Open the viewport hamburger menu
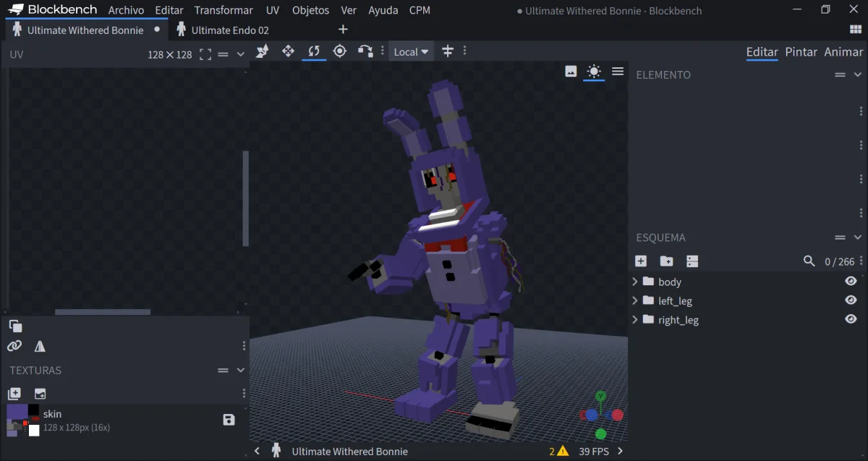868x461 pixels. pyautogui.click(x=618, y=71)
